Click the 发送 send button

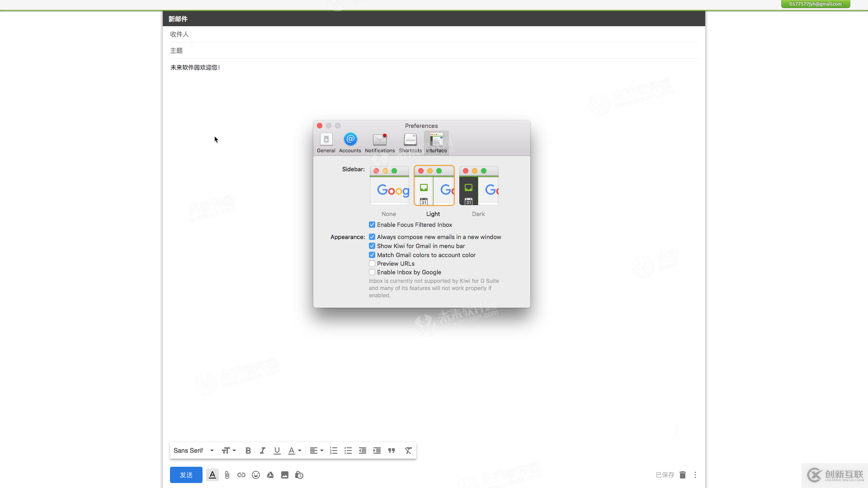[186, 475]
